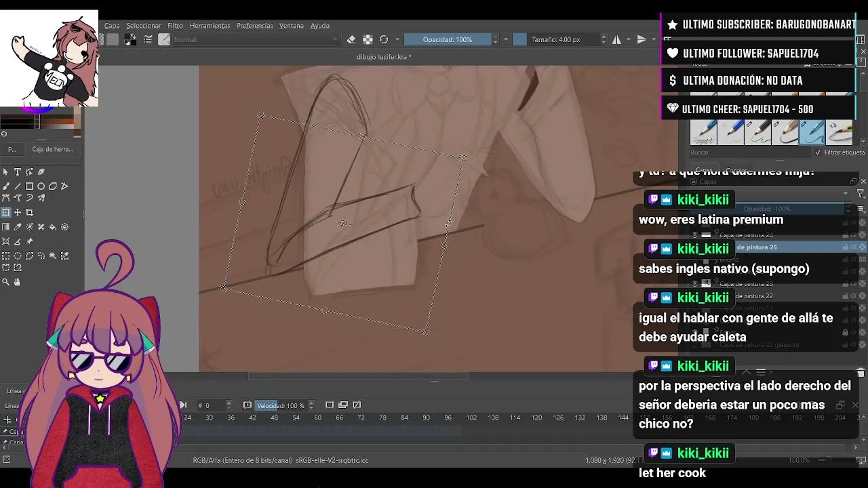The height and width of the screenshot is (488, 868).
Task: Select the calligraphy tool
Action: 41,172
